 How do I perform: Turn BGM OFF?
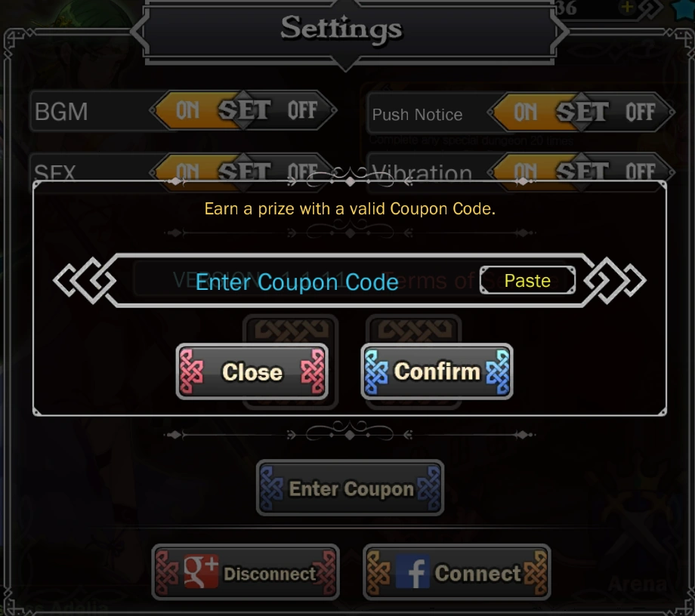click(302, 110)
